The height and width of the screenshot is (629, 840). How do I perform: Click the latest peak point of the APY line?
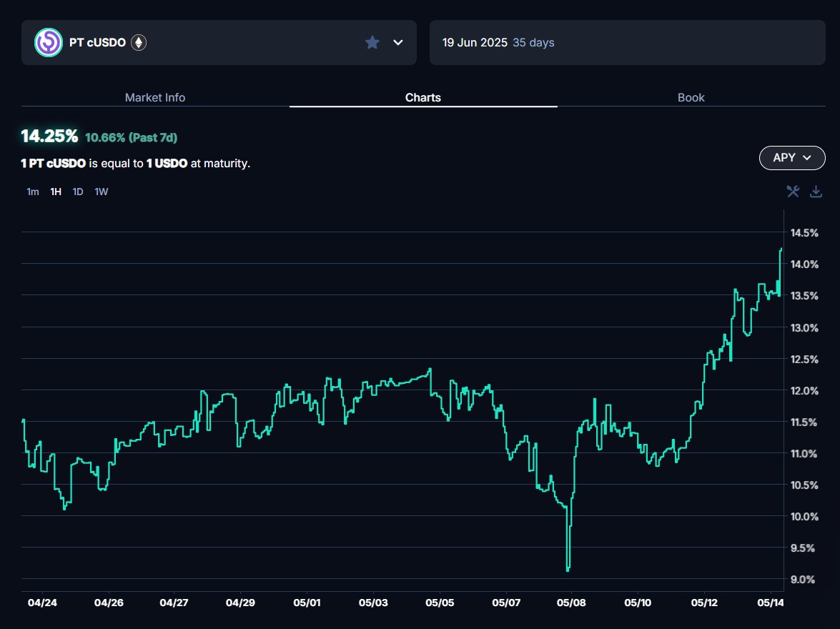(x=781, y=249)
